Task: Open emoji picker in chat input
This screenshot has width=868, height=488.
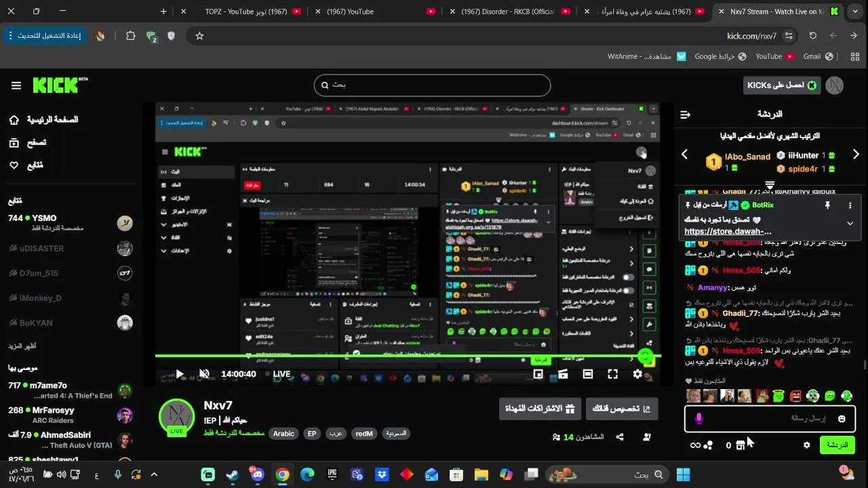Action: click(x=842, y=419)
